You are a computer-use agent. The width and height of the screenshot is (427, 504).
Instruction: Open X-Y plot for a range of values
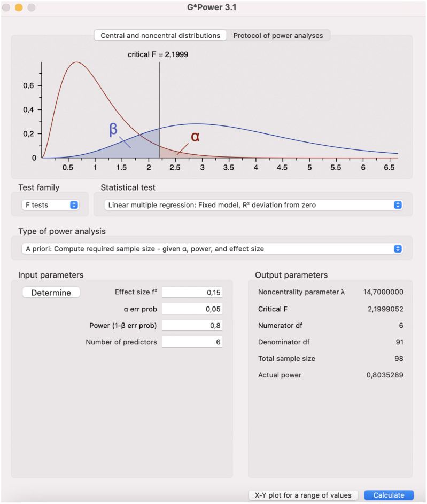(303, 495)
